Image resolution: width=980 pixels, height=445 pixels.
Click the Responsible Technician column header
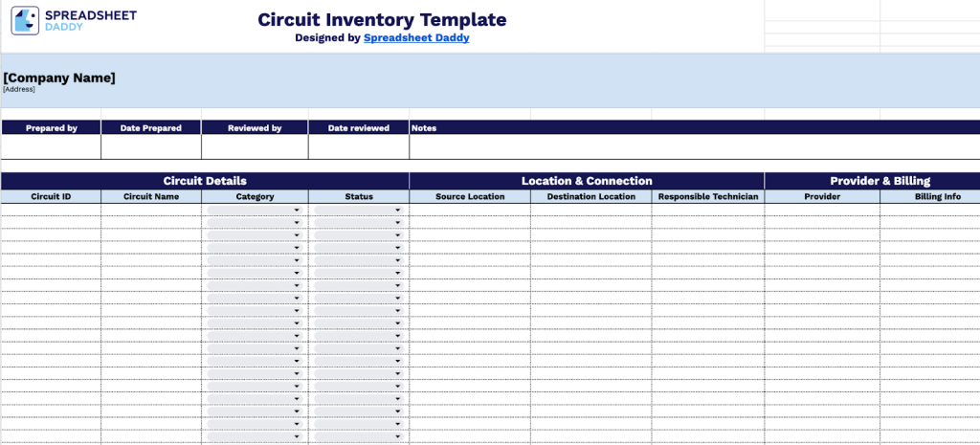pos(708,196)
